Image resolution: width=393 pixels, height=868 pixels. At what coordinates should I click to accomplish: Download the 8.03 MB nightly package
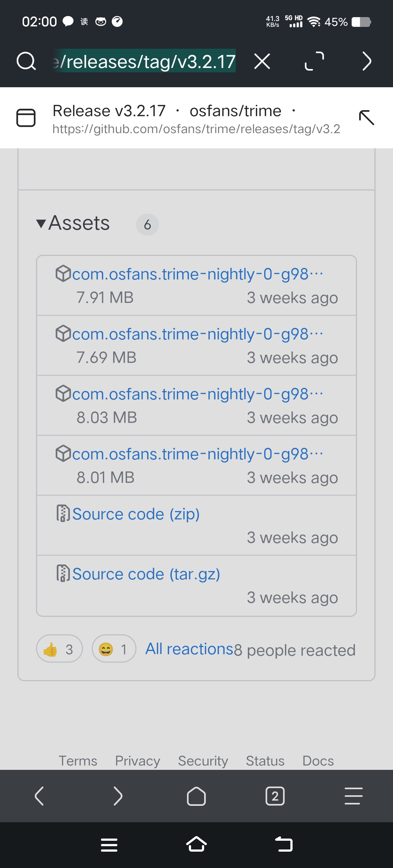tap(196, 394)
